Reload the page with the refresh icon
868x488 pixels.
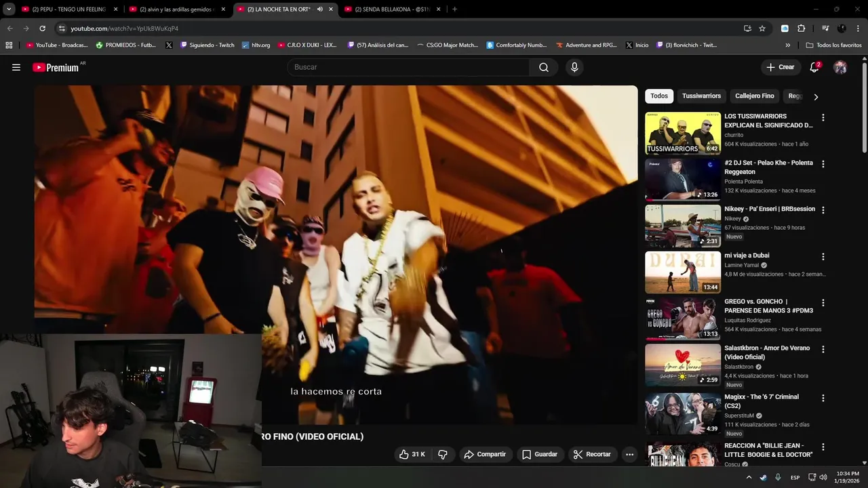pyautogui.click(x=42, y=28)
